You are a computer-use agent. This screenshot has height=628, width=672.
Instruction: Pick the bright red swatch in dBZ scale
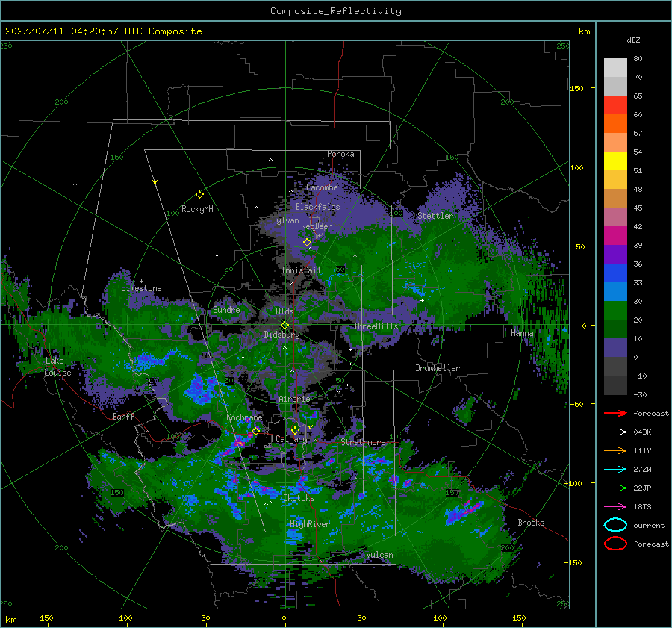615,105
